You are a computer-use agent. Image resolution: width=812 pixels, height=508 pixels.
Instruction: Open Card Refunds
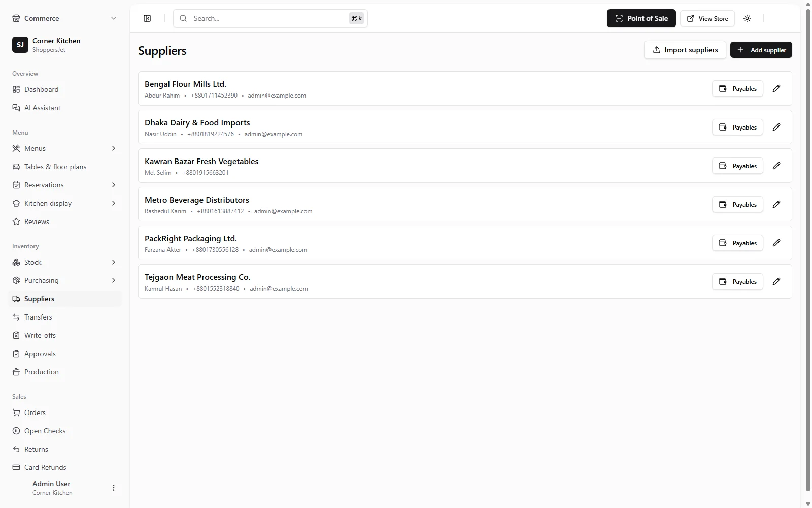64,467
